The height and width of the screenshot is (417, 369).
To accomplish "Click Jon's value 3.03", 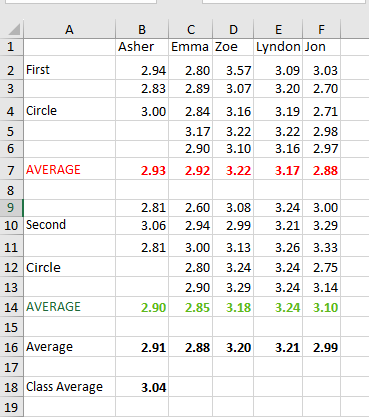I will coord(321,68).
